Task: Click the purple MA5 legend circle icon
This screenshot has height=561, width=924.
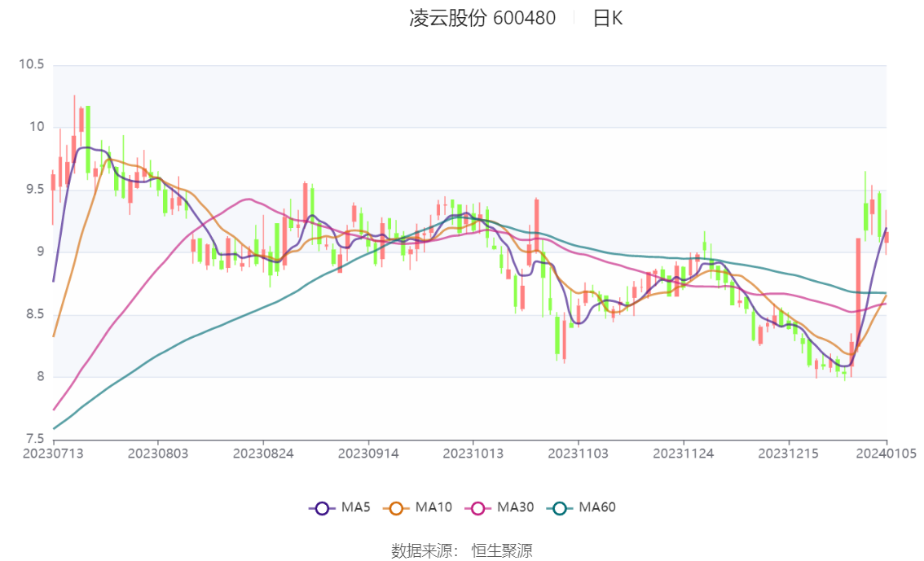Action: 322,508
